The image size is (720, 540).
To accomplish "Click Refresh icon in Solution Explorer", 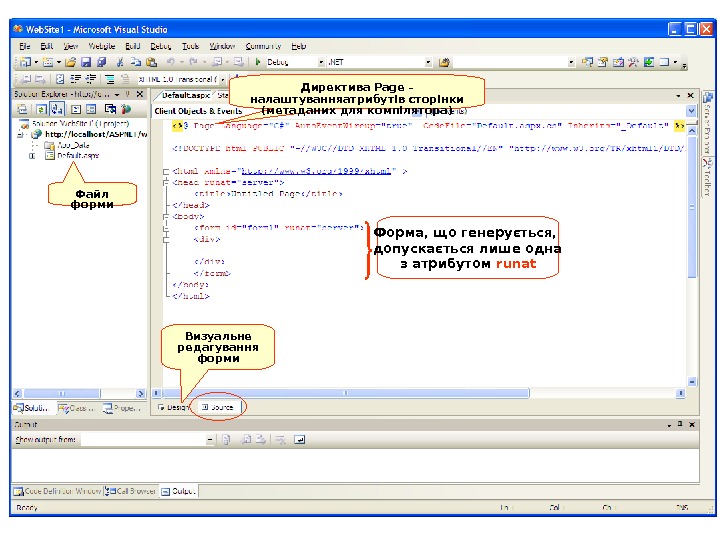I will [x=42, y=109].
